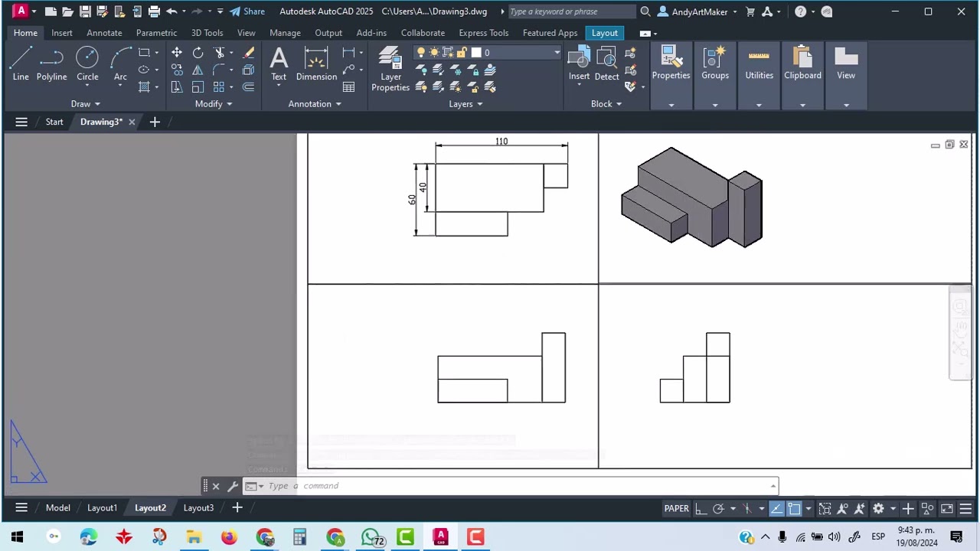
Task: Click the Rotate tool icon
Action: click(x=198, y=52)
